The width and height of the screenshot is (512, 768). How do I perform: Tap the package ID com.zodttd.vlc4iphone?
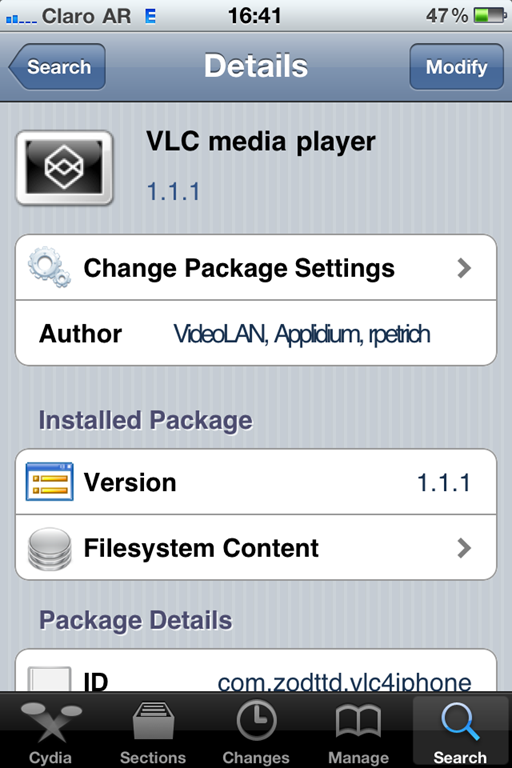click(x=344, y=682)
